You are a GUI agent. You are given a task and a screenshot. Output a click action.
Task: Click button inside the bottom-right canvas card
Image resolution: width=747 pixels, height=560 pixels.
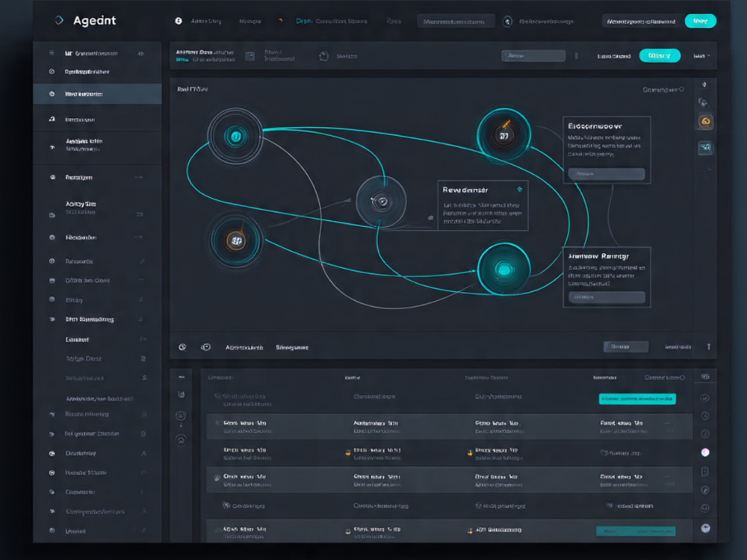pos(607,297)
